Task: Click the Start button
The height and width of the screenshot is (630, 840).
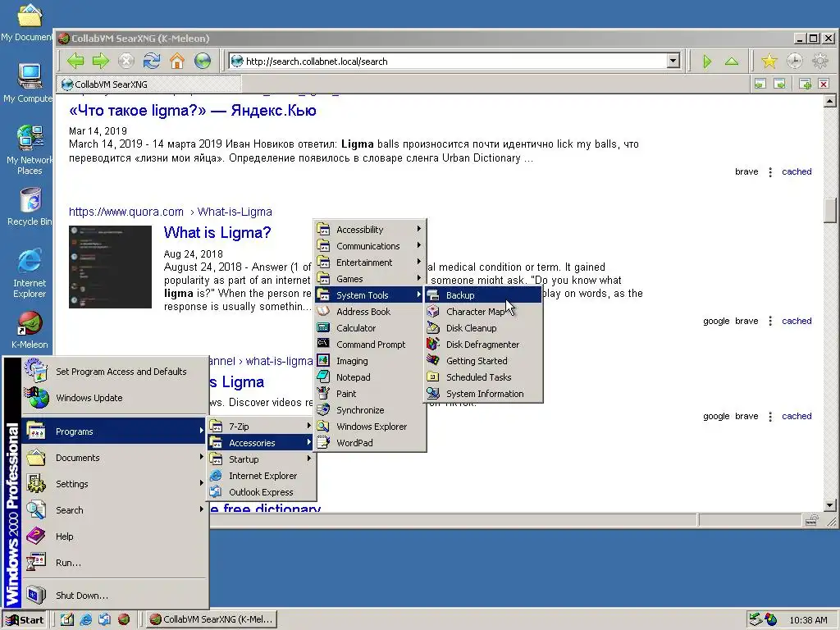Action: pyautogui.click(x=24, y=619)
